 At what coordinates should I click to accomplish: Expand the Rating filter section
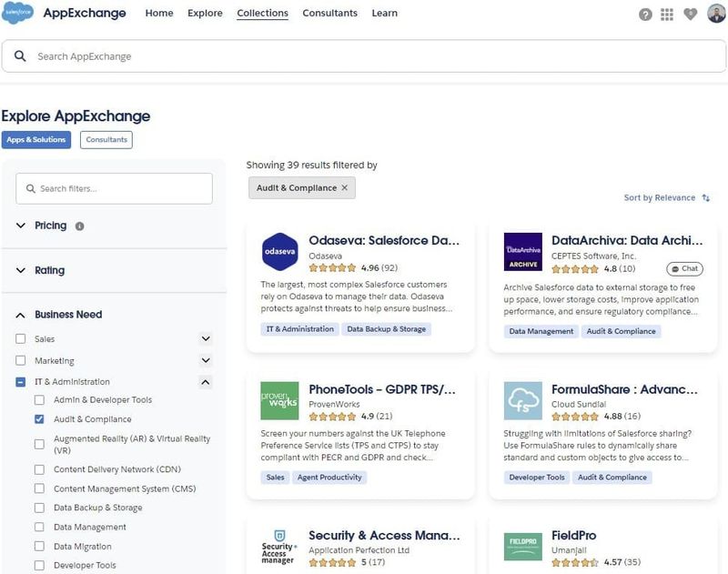(x=20, y=270)
